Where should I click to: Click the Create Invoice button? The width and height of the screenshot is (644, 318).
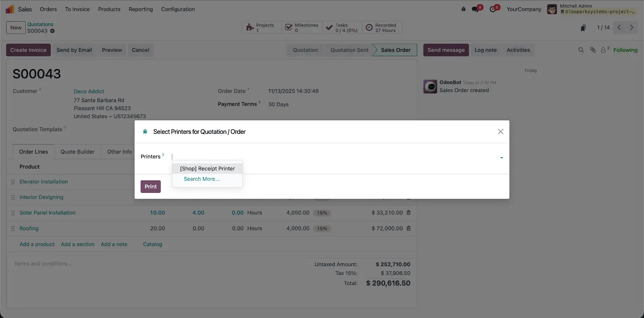tap(28, 50)
